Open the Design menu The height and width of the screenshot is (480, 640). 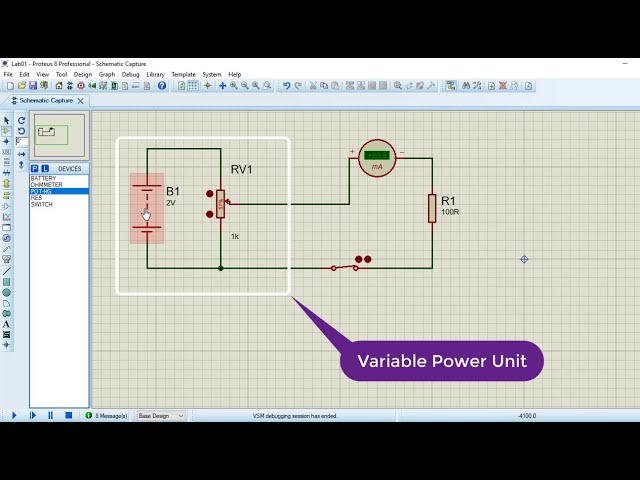[x=82, y=74]
